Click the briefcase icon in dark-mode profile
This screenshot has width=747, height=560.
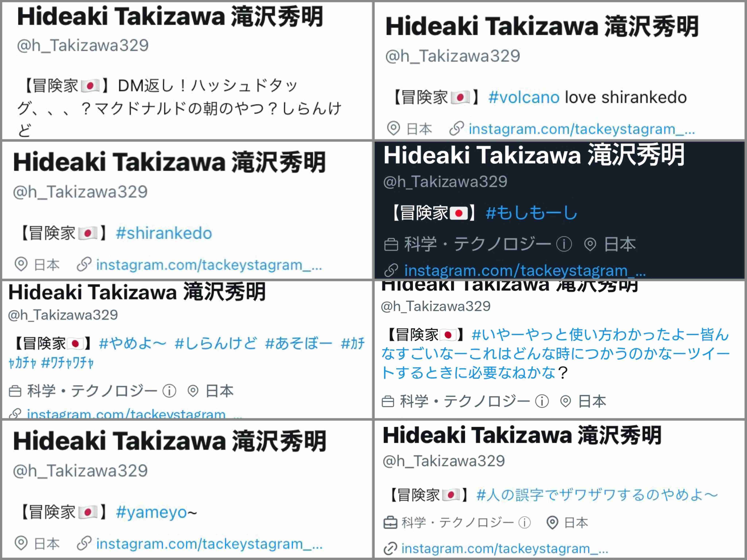click(391, 244)
